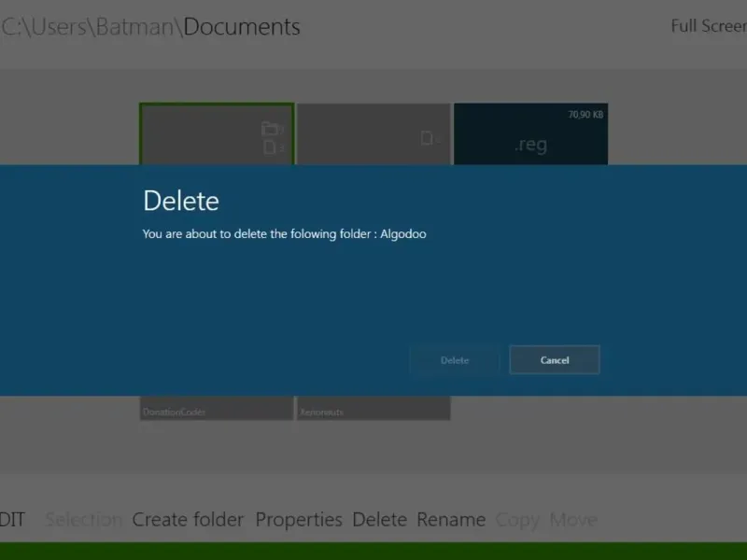Image resolution: width=747 pixels, height=560 pixels.
Task: Click the Algodoo deletion message text
Action: pyautogui.click(x=285, y=234)
